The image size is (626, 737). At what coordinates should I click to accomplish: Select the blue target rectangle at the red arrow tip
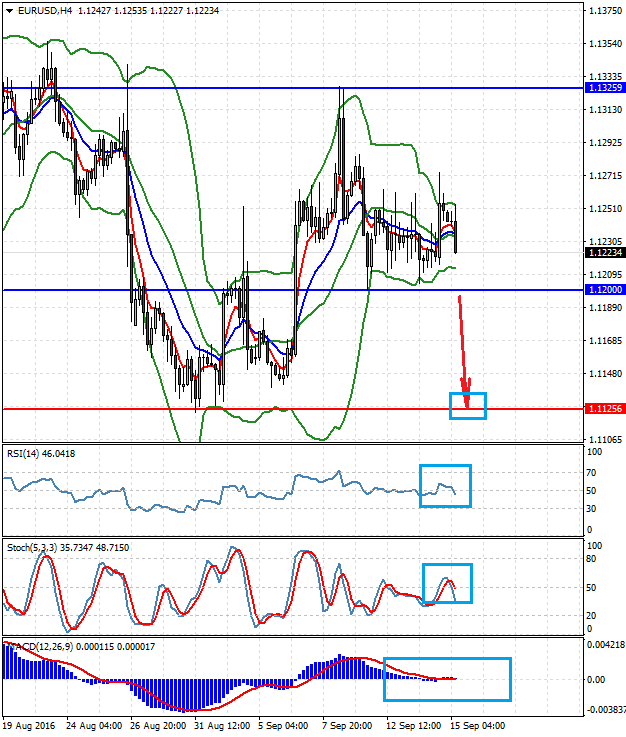tap(468, 405)
